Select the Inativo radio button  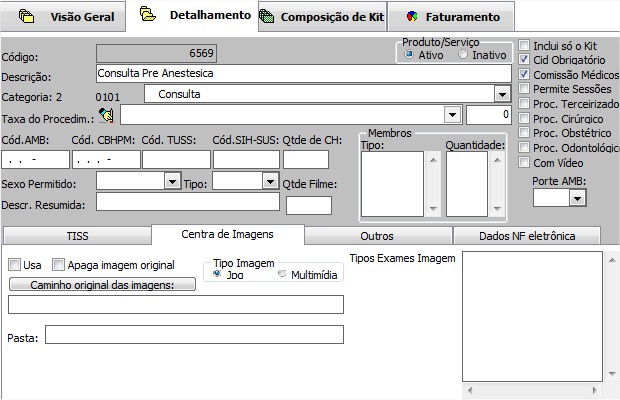point(463,55)
